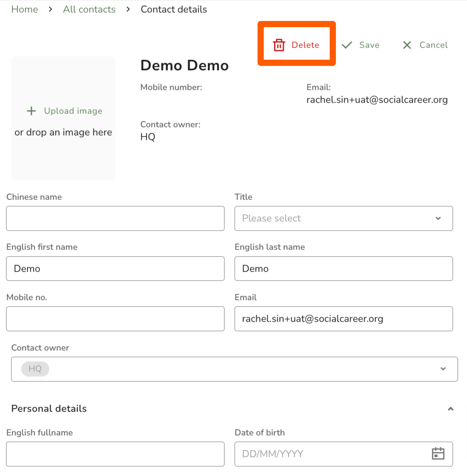Click the red trash Delete icon
The width and height of the screenshot is (467, 476).
pyautogui.click(x=279, y=45)
